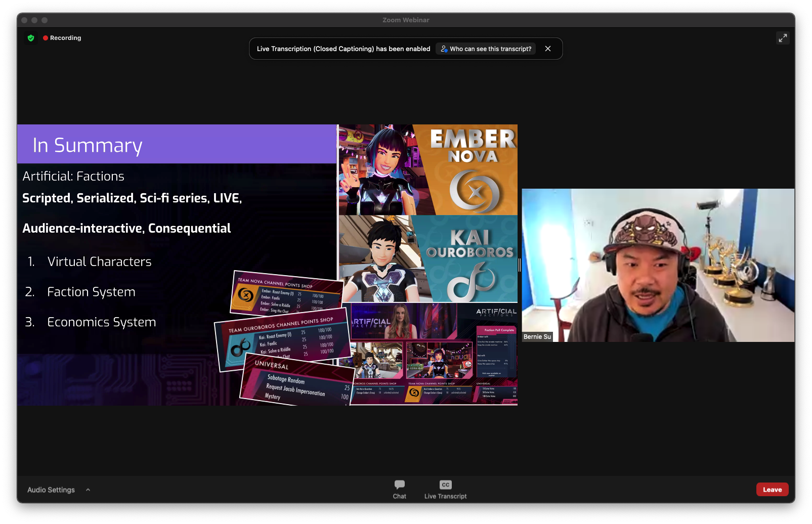Screen dimensions: 812x524
Task: Click the 'Live Transcription (Closed Captioning) has been enabled' text
Action: (x=344, y=49)
